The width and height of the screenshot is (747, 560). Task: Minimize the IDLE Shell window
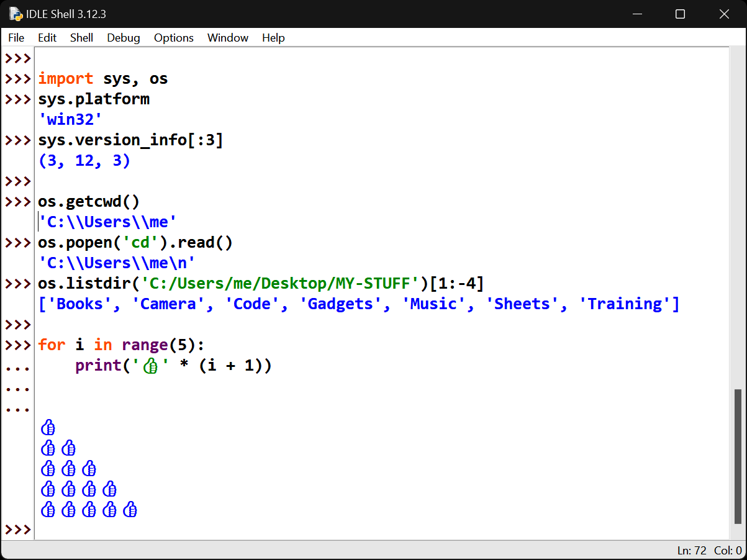(636, 14)
